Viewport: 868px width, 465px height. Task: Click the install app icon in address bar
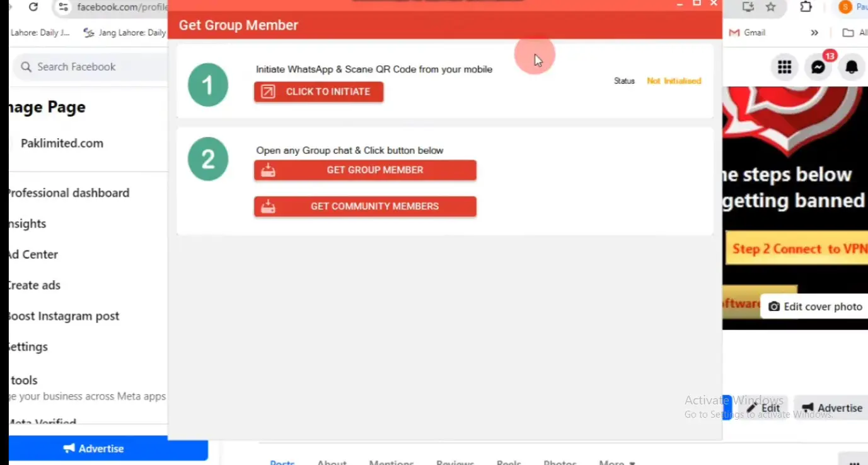click(x=748, y=7)
